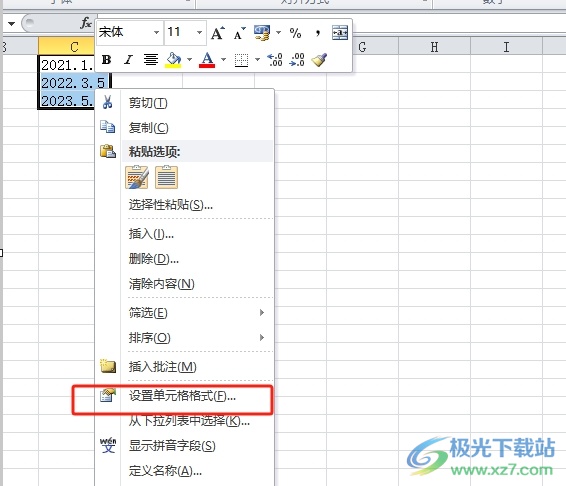The width and height of the screenshot is (566, 486).
Task: Apply comma style
Action: (318, 33)
